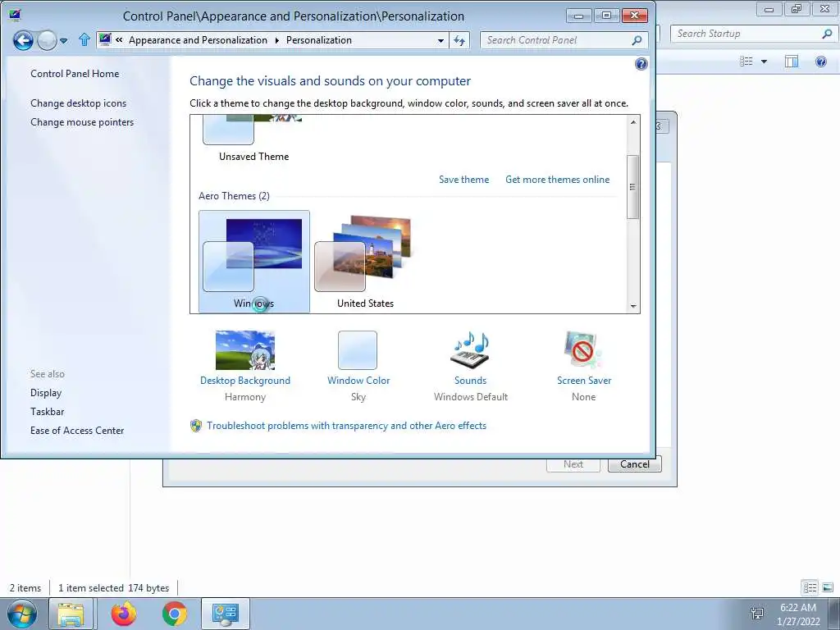
Task: Open the Screen Saver icon
Action: (x=583, y=349)
